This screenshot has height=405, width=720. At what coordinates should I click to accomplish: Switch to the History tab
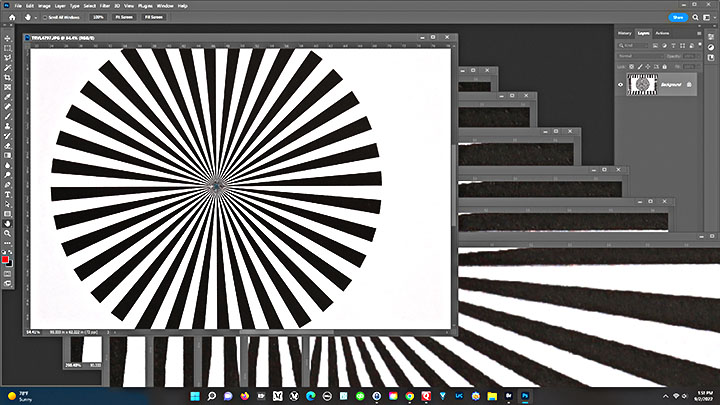(x=624, y=33)
